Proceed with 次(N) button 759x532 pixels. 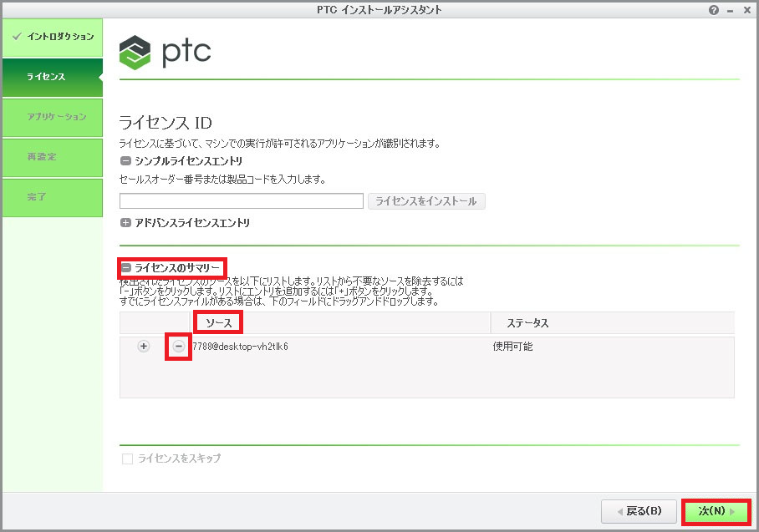[716, 511]
